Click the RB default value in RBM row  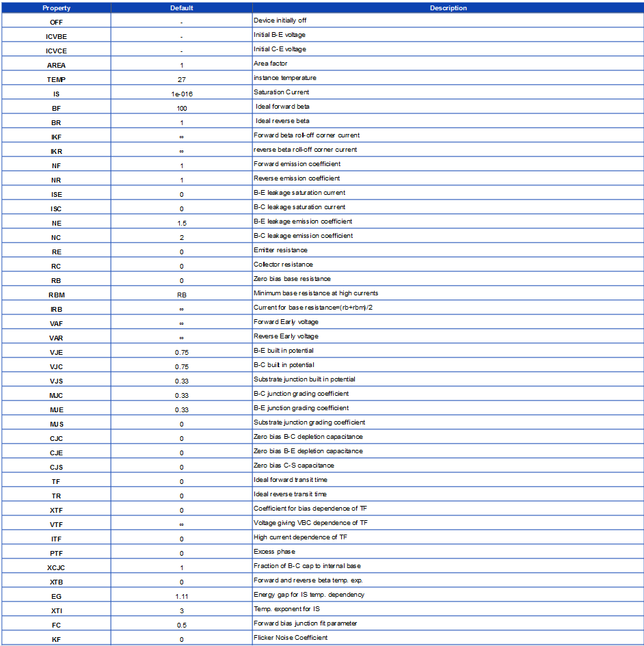tap(182, 295)
